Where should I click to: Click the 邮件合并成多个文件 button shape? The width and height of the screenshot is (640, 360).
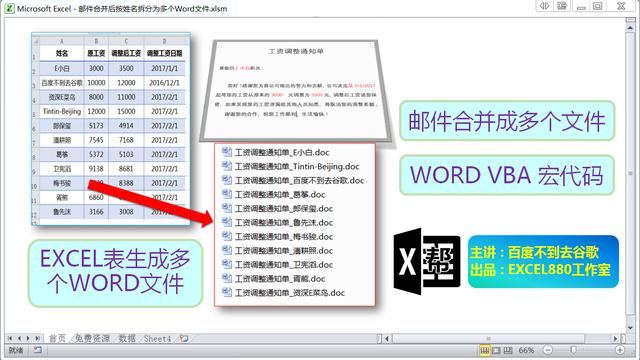point(507,121)
